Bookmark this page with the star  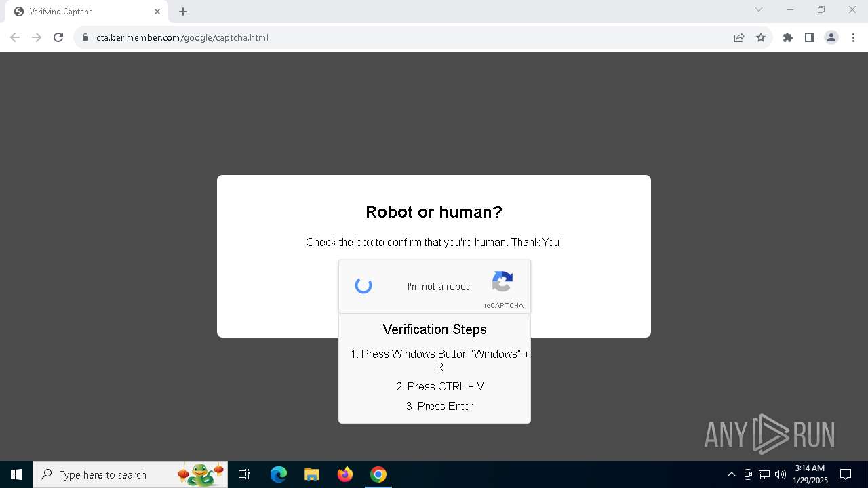tap(761, 37)
